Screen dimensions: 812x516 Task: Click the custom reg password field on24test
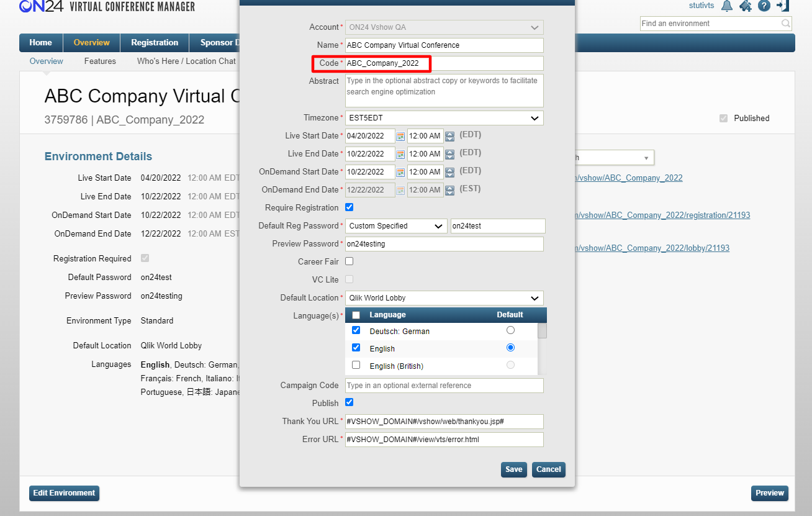click(x=498, y=226)
